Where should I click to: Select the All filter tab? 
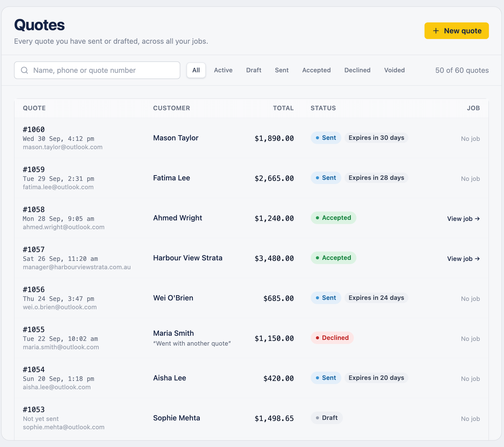[x=196, y=70]
